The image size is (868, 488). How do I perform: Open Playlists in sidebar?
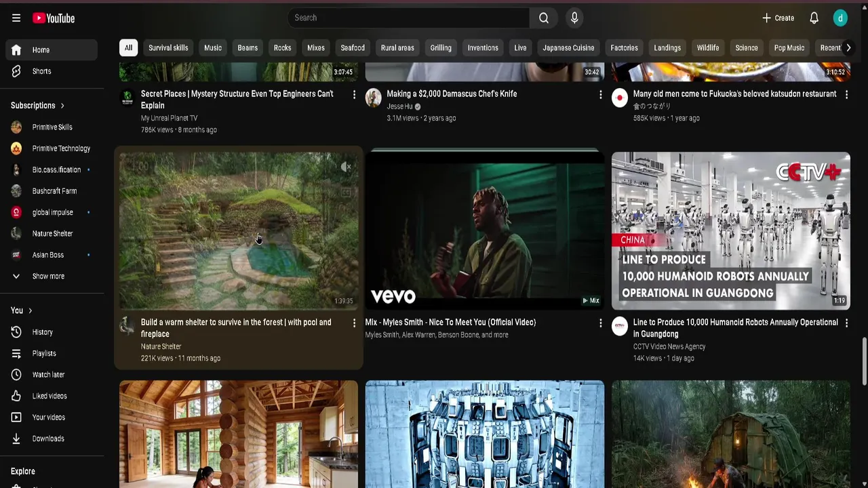[52, 354]
